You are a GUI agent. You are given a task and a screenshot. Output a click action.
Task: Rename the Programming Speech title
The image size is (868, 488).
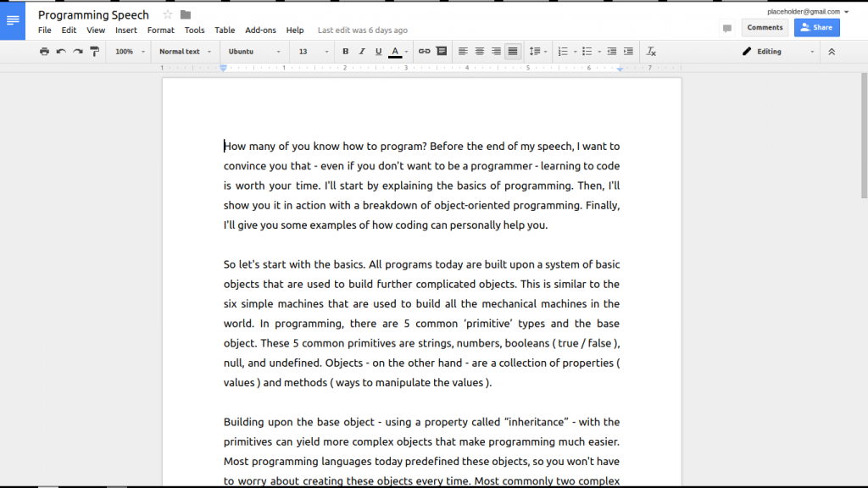(93, 15)
